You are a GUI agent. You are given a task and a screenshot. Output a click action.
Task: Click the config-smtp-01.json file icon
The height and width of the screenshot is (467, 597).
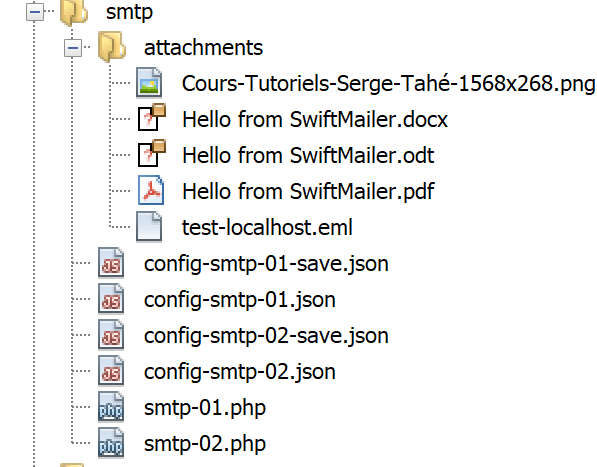click(111, 299)
